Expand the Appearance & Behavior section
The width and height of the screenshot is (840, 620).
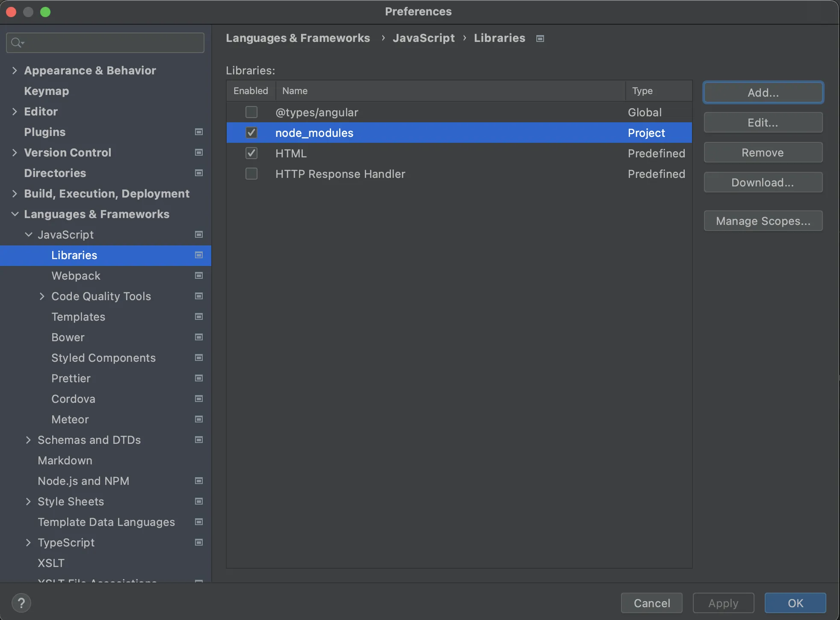(15, 71)
